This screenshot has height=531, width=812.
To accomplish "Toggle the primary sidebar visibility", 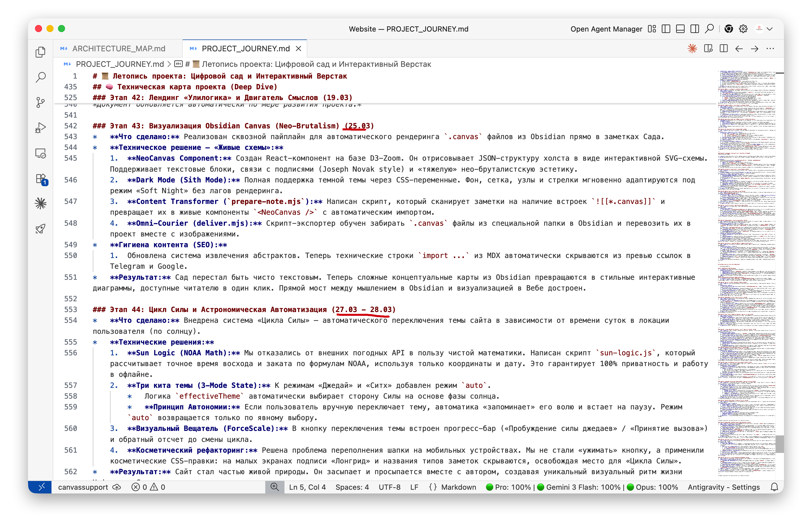I will (666, 29).
